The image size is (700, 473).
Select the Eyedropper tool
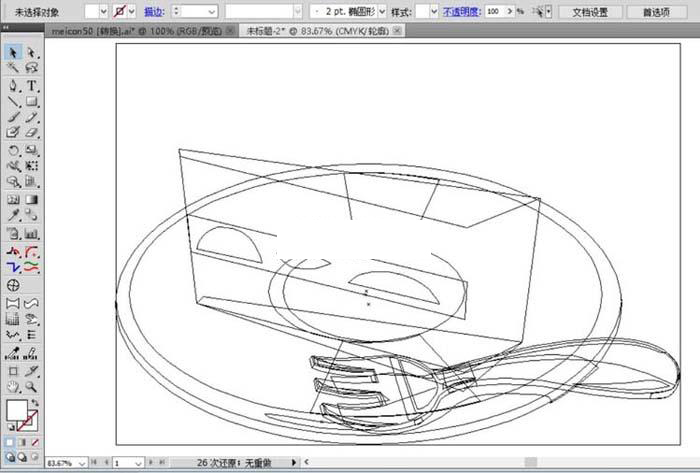pos(13,215)
